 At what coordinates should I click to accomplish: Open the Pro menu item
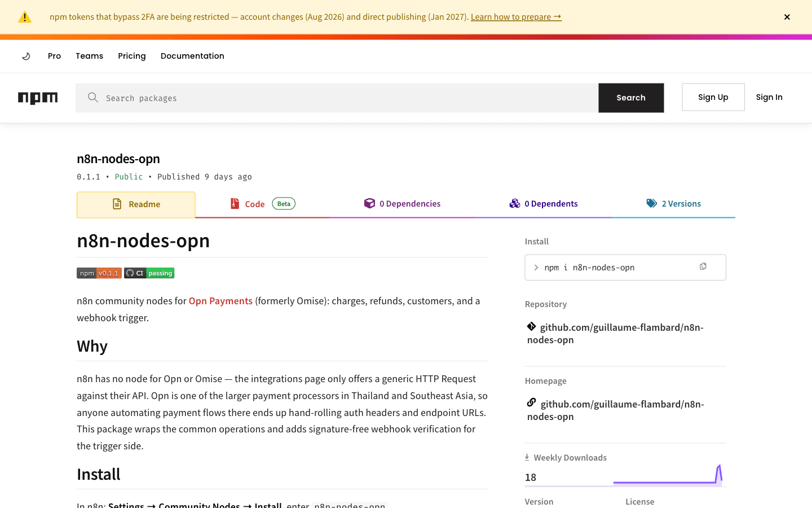pos(54,56)
